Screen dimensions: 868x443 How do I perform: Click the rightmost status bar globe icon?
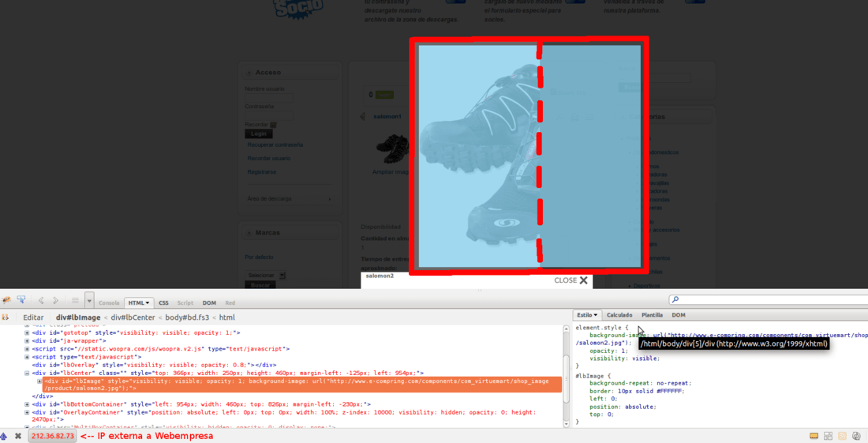[x=856, y=437]
